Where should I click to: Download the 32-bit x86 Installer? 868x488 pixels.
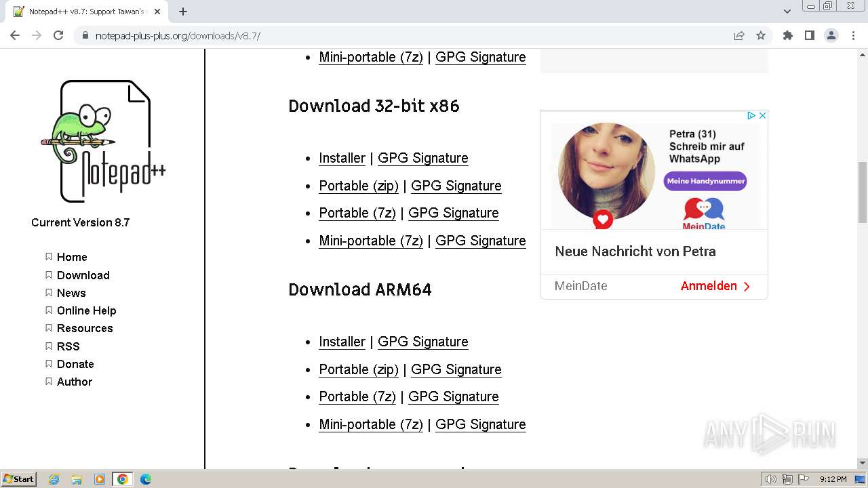[342, 158]
